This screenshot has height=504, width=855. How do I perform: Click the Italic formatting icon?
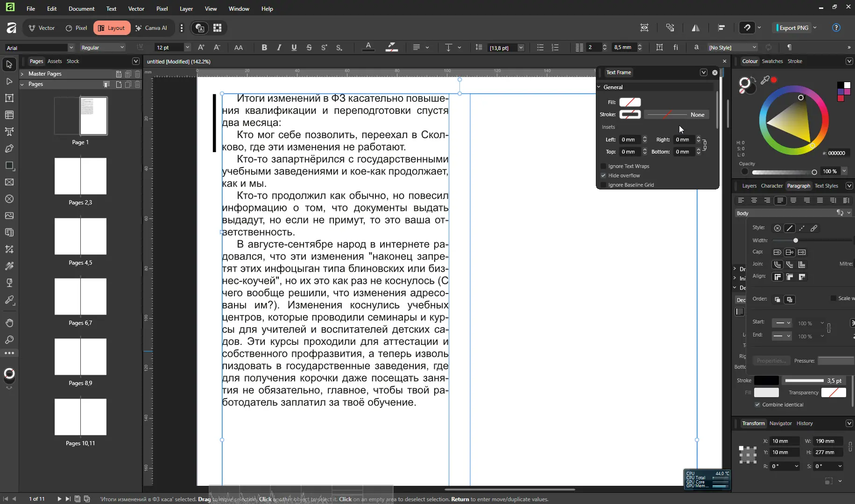279,48
